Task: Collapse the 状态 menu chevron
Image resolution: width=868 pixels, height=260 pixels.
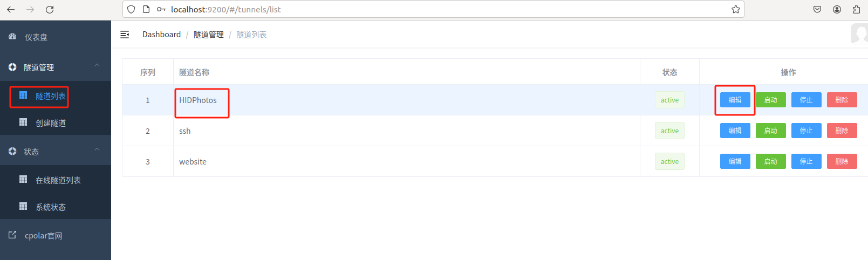Action: tap(97, 149)
